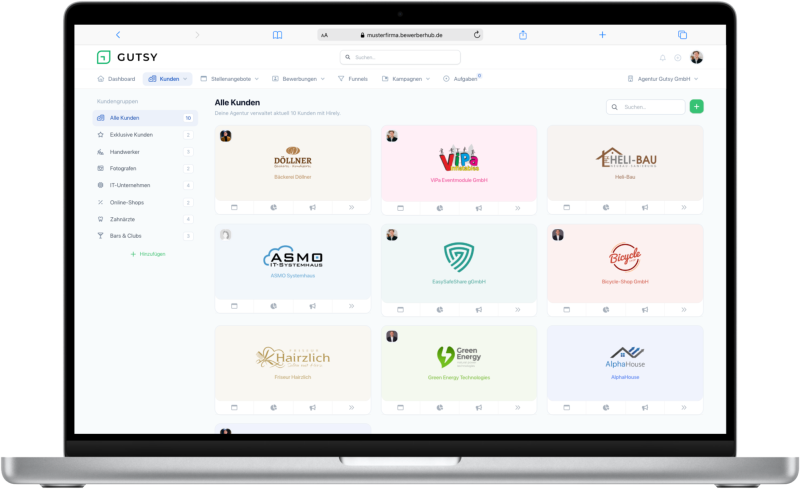Open a new tab with the plus icon

coord(602,35)
